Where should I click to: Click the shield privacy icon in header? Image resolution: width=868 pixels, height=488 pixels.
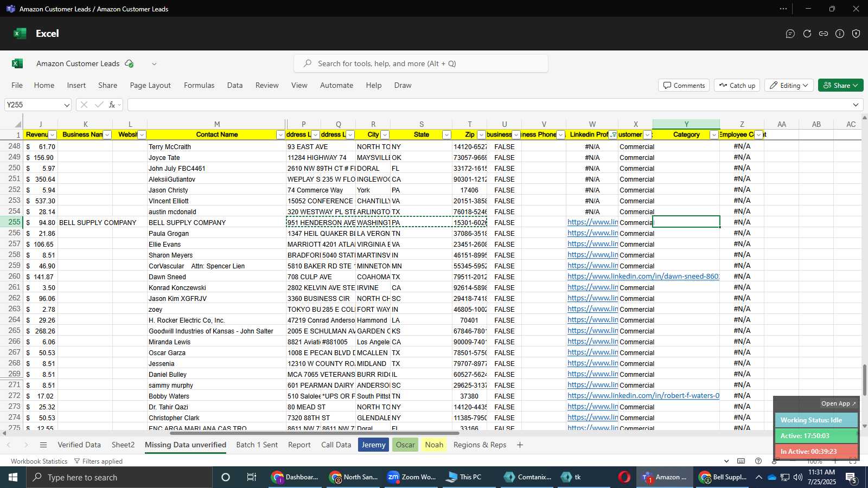point(856,34)
